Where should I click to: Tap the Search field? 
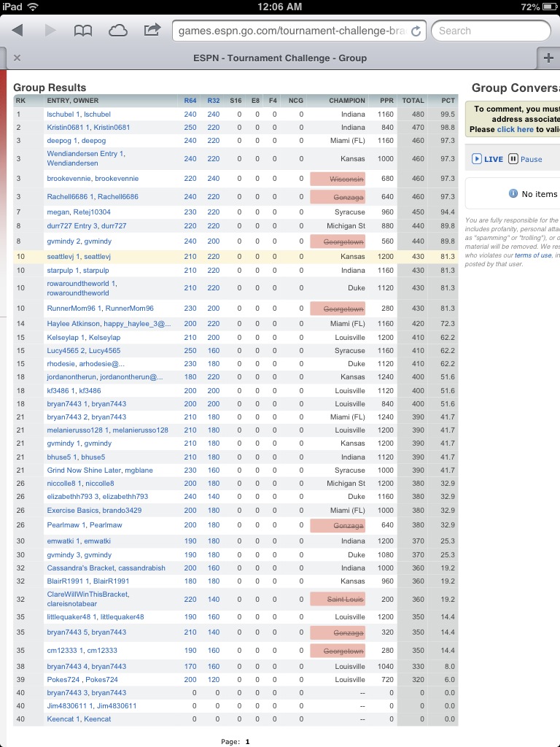coord(491,31)
